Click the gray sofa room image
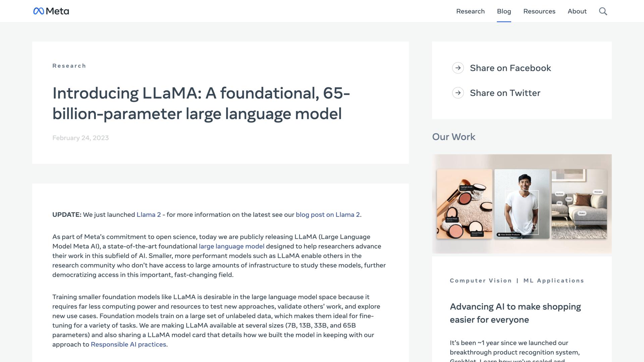644x362 pixels. (579, 204)
